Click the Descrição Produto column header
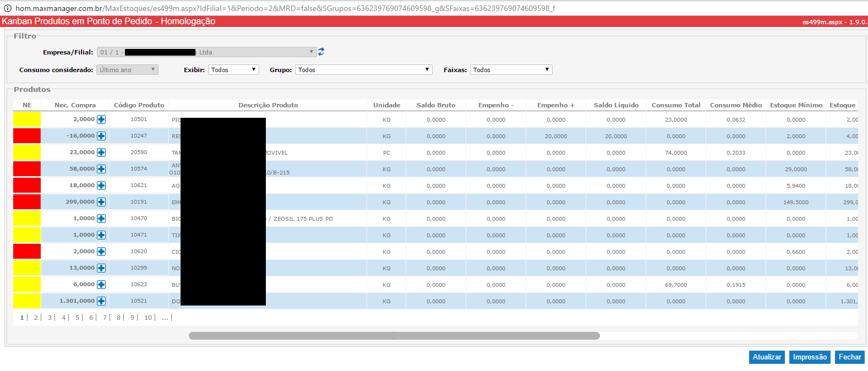Screen dimensions: 868x371 tap(268, 105)
